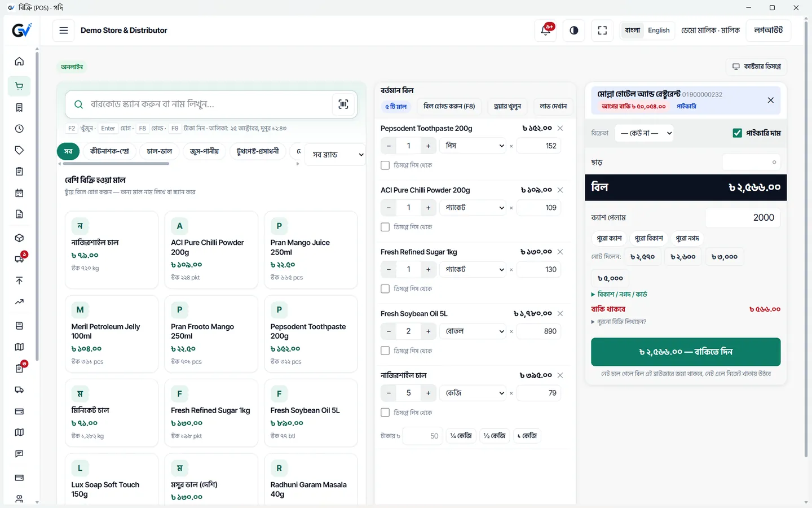Check ডিসপ্লে পিস থেকে for নাজিরশাইল চাল

pyautogui.click(x=385, y=413)
